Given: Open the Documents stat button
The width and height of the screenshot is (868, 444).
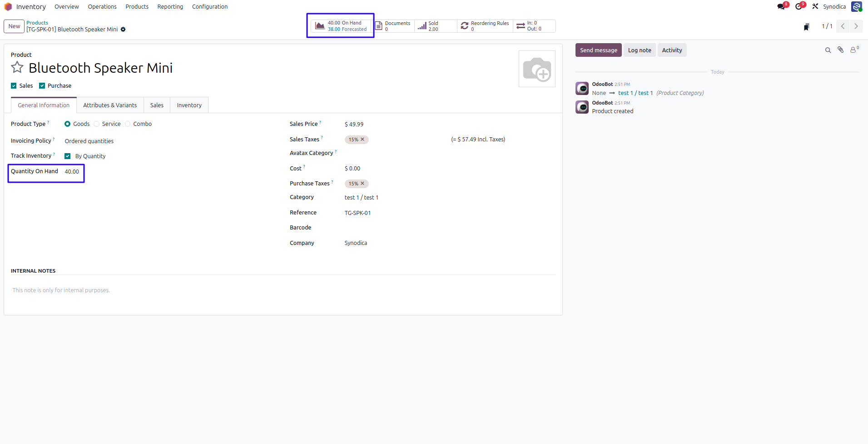Looking at the screenshot, I should (393, 26).
